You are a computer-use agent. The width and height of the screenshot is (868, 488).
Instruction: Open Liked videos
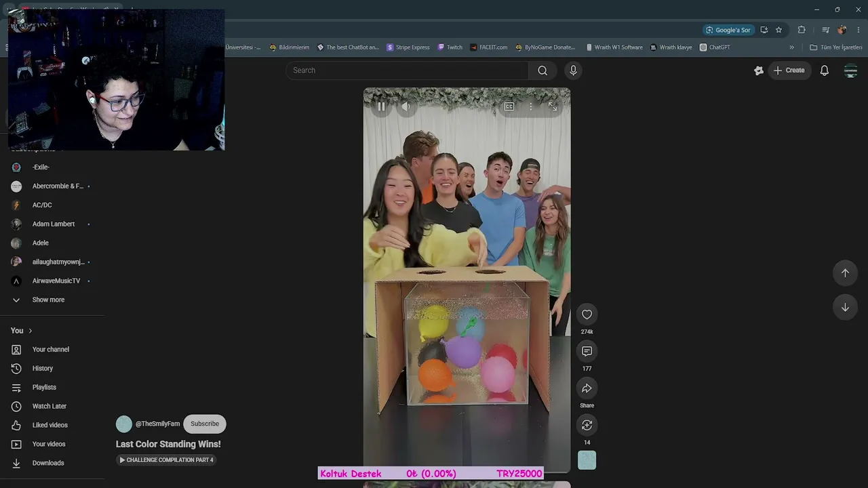(52, 426)
